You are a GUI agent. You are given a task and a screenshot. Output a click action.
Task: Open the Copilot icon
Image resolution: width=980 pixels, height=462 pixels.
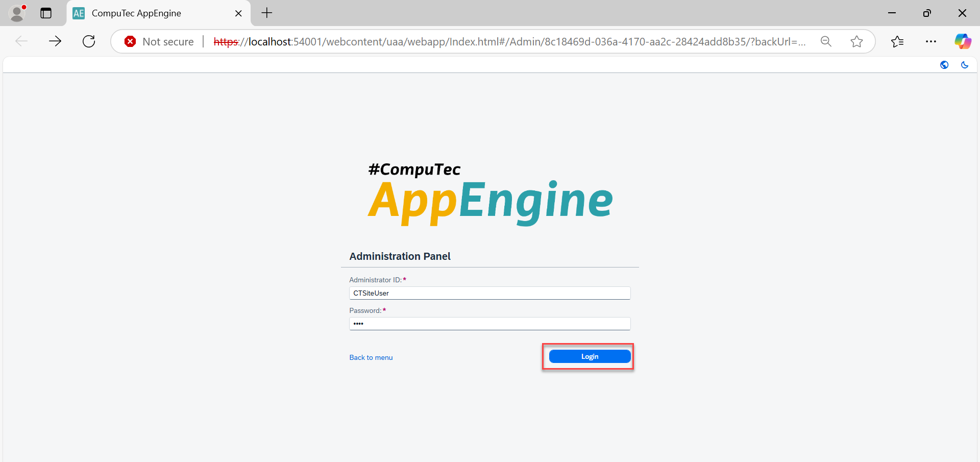(x=963, y=41)
